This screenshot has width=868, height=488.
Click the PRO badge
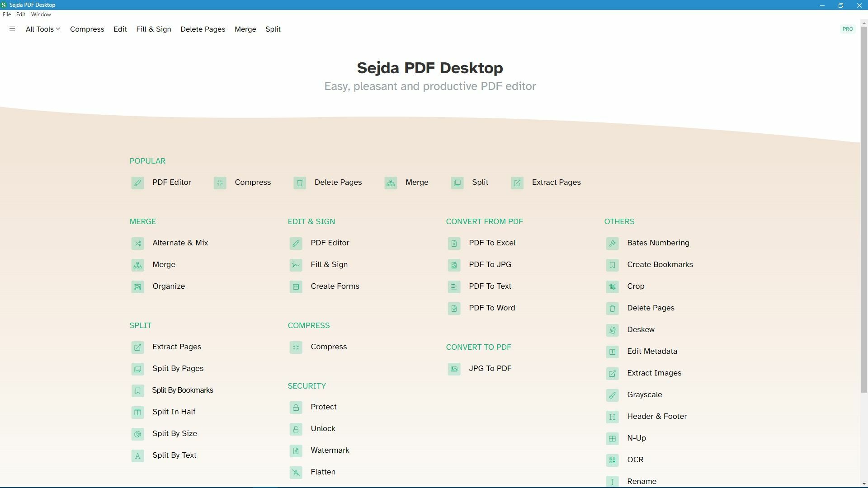click(848, 29)
